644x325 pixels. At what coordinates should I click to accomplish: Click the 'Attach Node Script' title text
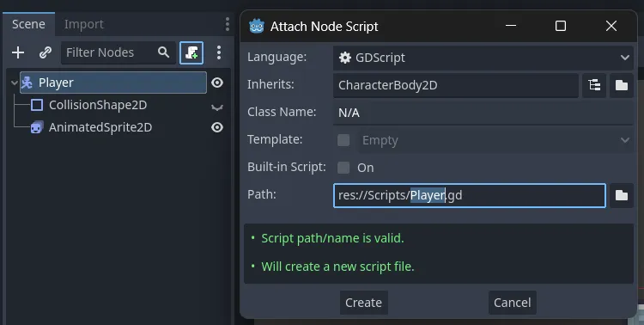[324, 27]
